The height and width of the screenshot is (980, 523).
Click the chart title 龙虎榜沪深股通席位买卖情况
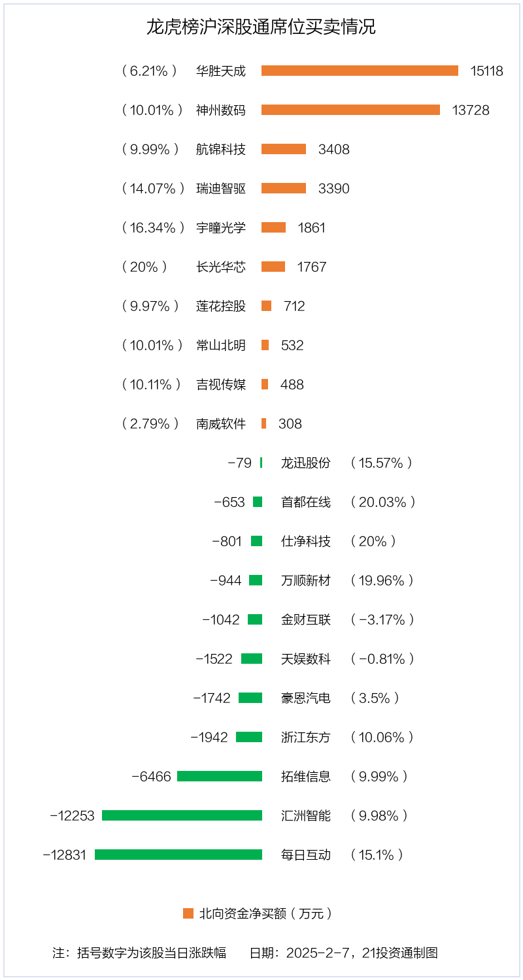point(261,27)
